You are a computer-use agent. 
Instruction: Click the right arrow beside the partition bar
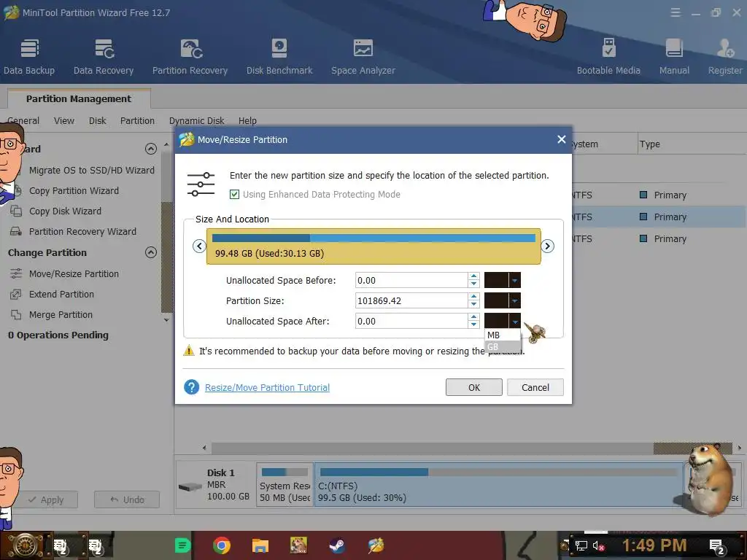point(547,246)
